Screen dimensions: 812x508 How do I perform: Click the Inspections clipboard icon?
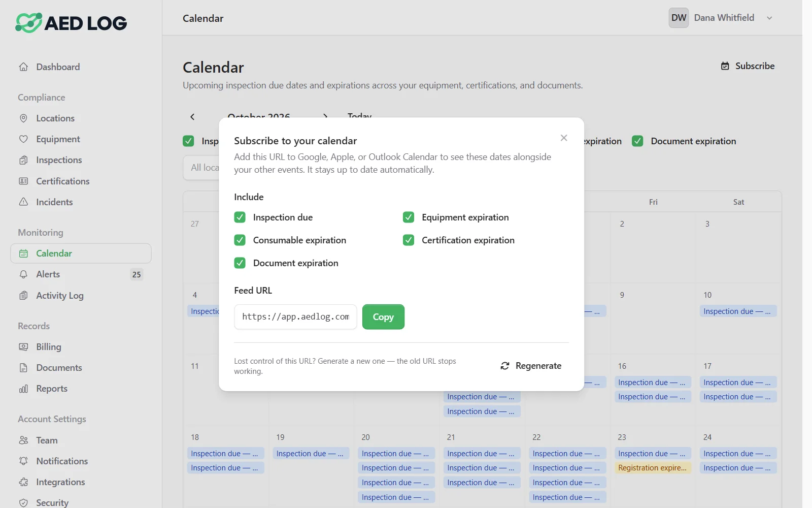(23, 160)
